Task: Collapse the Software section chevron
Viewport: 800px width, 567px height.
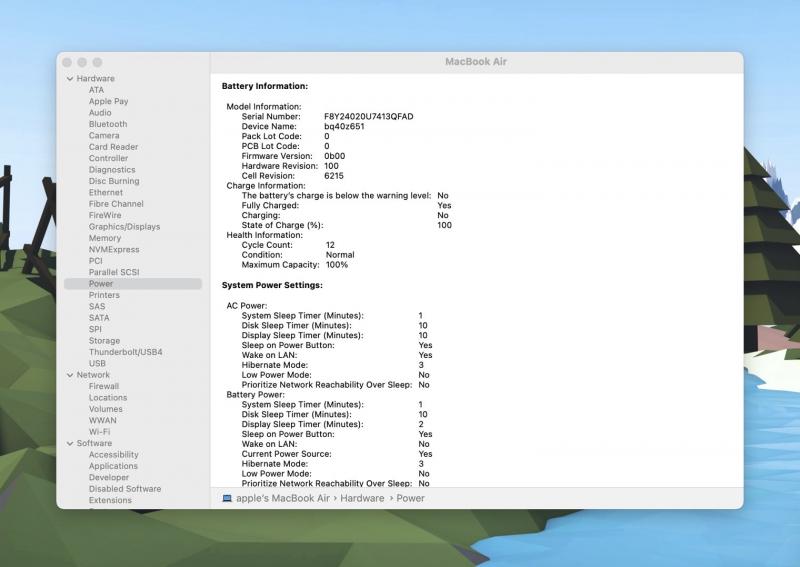Action: tap(70, 443)
